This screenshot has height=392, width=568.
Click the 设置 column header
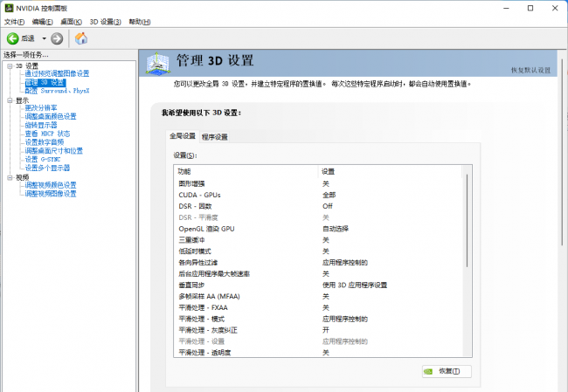390,171
